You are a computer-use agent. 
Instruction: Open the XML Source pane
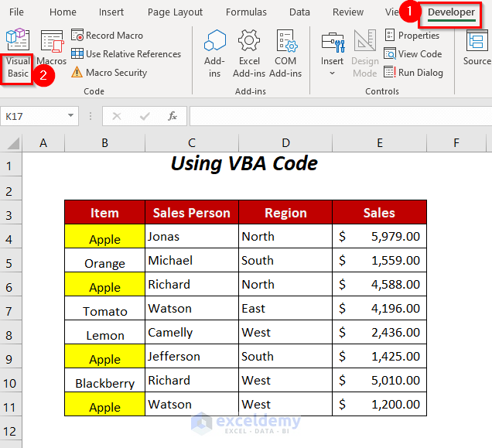pos(477,48)
